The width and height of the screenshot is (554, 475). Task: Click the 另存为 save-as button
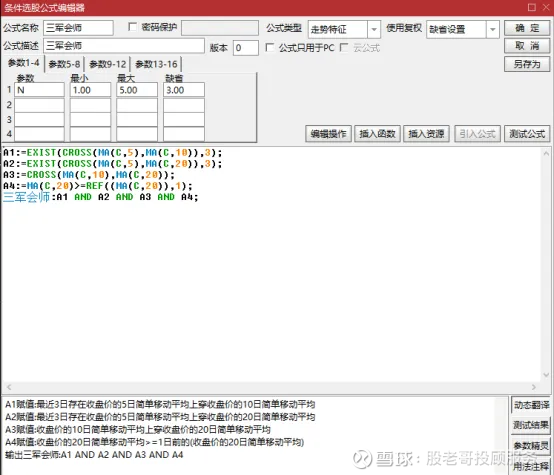pyautogui.click(x=527, y=64)
